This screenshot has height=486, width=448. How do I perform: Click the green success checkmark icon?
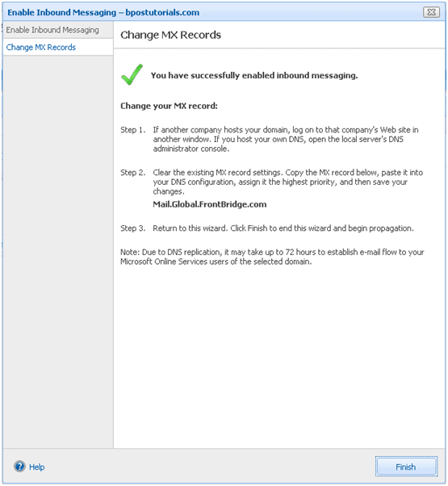(132, 75)
